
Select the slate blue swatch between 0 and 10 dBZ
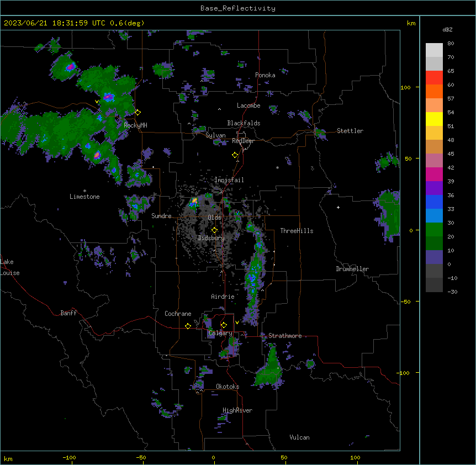click(434, 257)
